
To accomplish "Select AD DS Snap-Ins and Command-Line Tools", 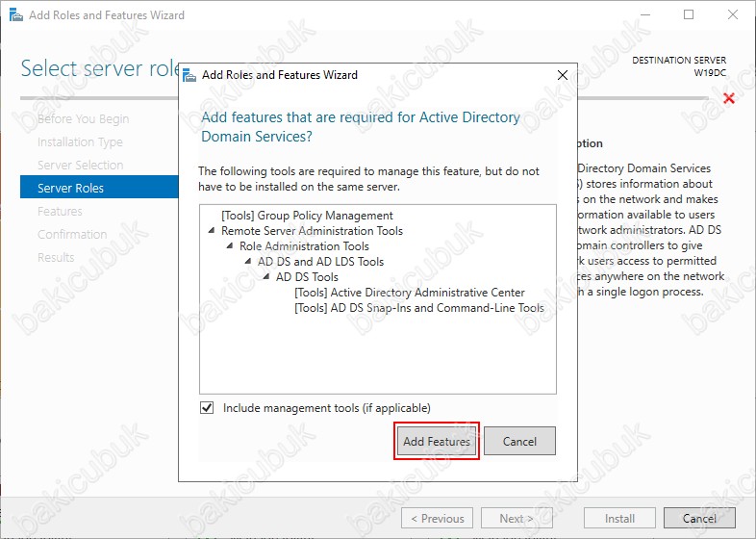I will [419, 308].
